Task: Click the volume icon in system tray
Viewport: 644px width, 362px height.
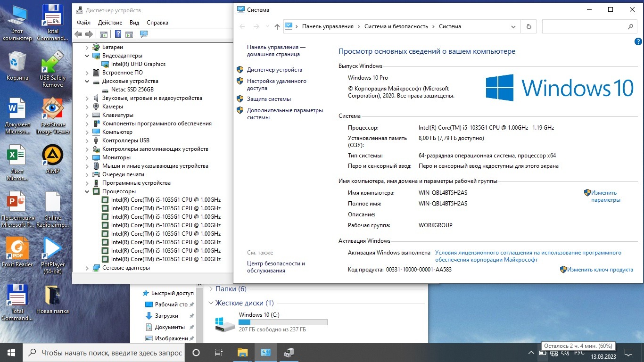Action: coord(565,353)
